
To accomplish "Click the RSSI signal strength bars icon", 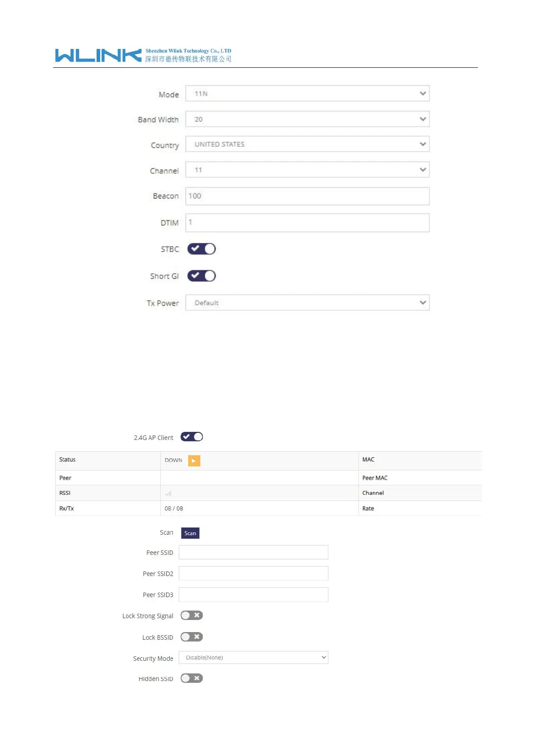I will [x=168, y=493].
